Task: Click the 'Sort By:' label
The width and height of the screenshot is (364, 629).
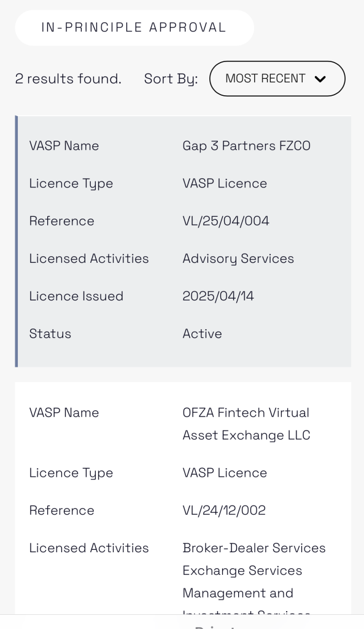Action: 171,79
